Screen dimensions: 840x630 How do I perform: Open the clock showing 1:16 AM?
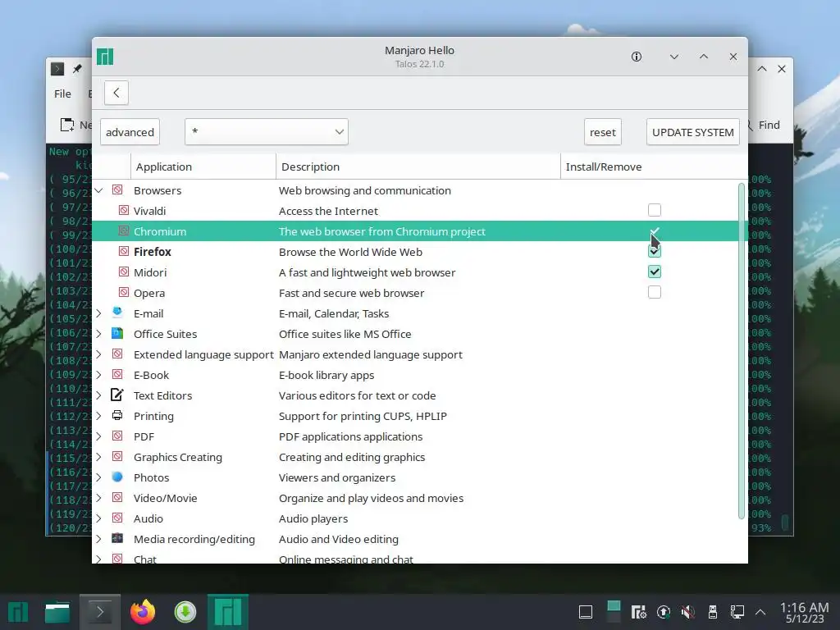[804, 612]
